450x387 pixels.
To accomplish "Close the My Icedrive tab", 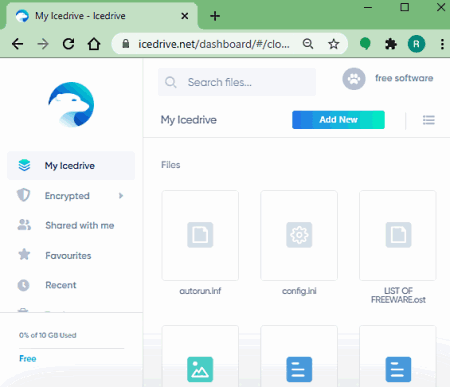I will tap(185, 16).
